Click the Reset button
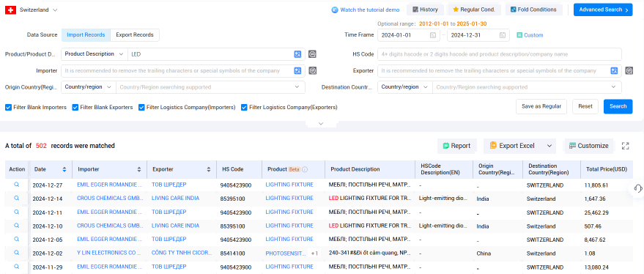The height and width of the screenshot is (274, 644). tap(585, 106)
